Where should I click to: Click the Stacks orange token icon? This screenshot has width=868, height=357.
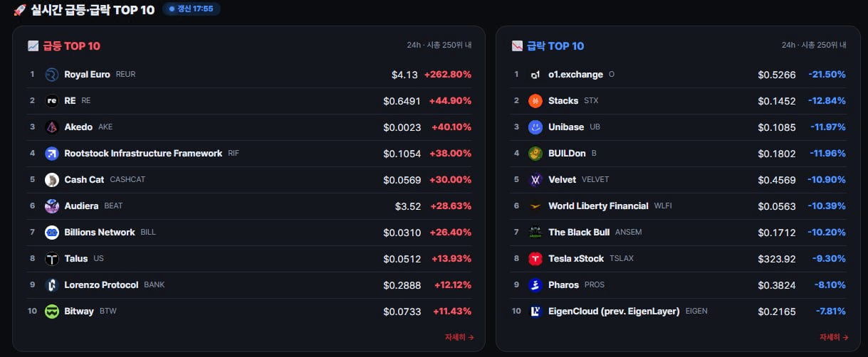click(535, 101)
